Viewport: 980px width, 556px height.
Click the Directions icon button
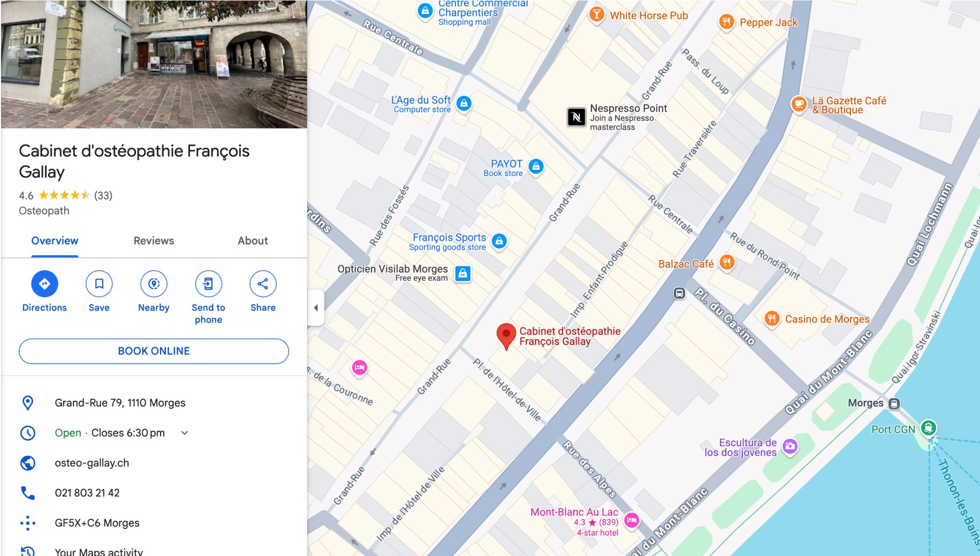coord(44,284)
